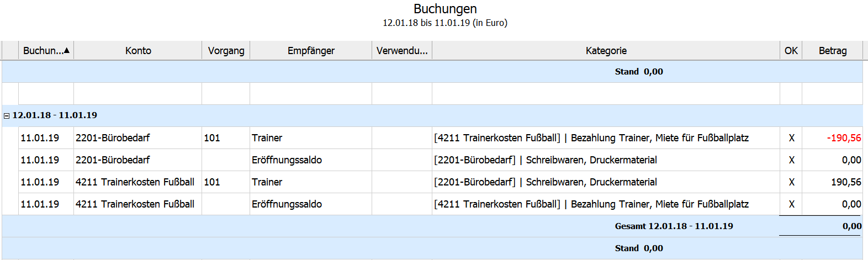Image resolution: width=868 pixels, height=260 pixels.
Task: Toggle OK mark for -190,56 booking
Action: [x=791, y=138]
